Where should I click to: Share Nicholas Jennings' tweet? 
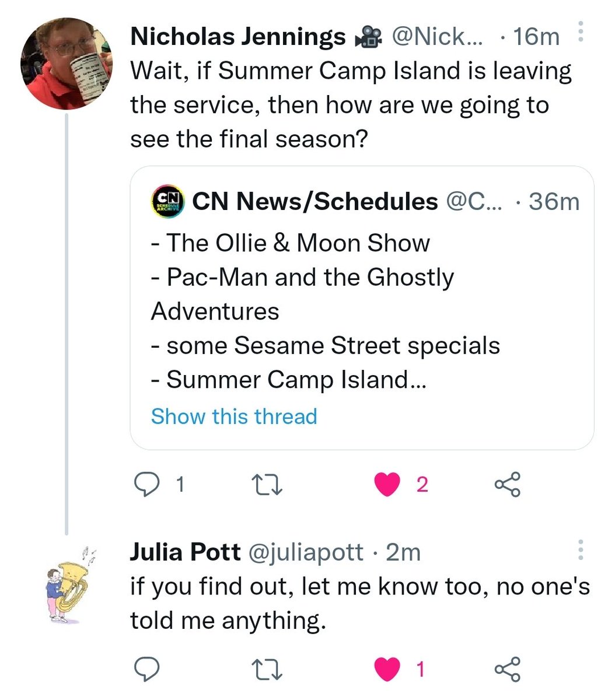[506, 484]
